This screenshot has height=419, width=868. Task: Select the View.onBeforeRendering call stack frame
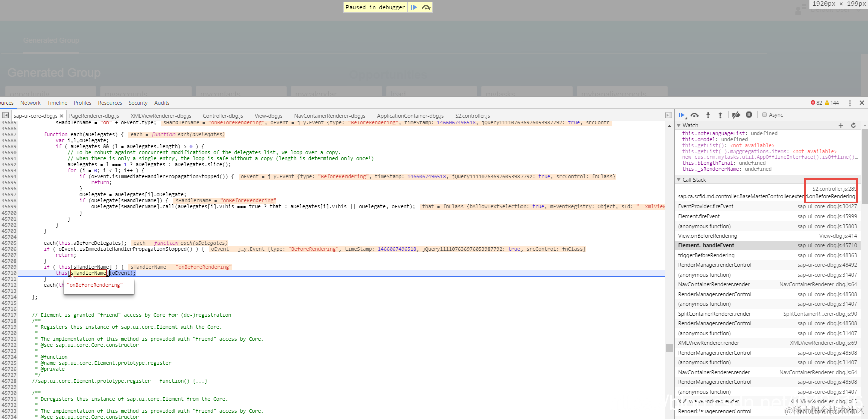tap(768, 236)
